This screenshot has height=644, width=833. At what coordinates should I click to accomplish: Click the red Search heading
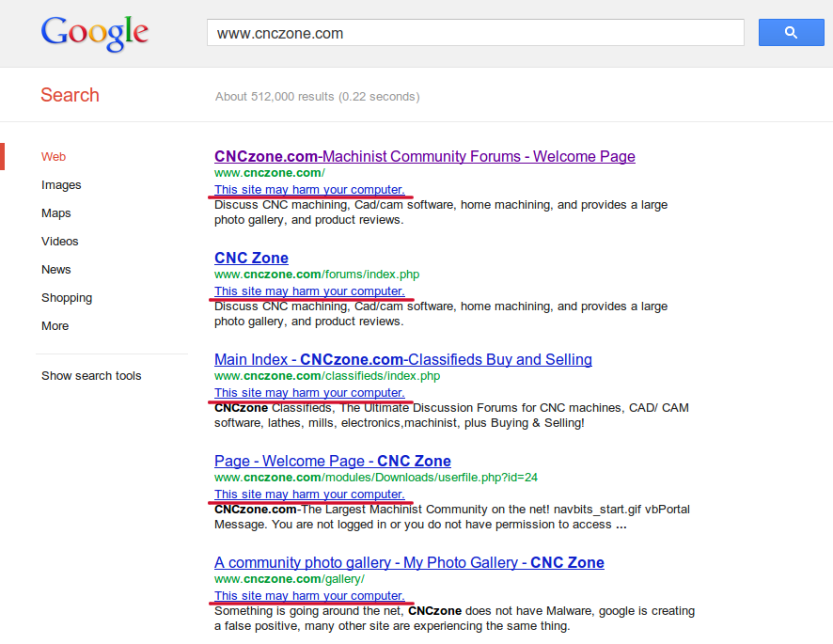pos(71,95)
